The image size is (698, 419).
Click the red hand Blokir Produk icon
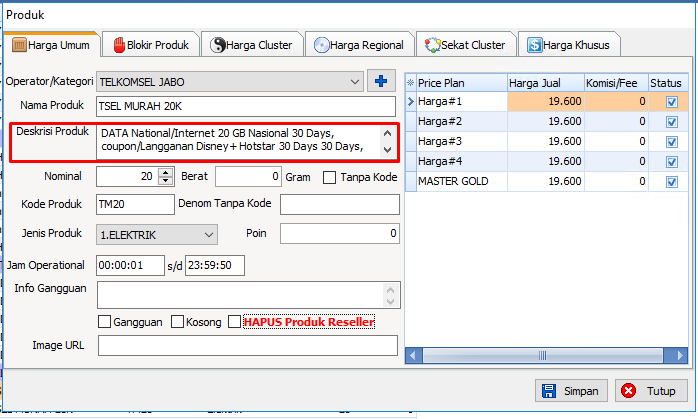pos(119,45)
